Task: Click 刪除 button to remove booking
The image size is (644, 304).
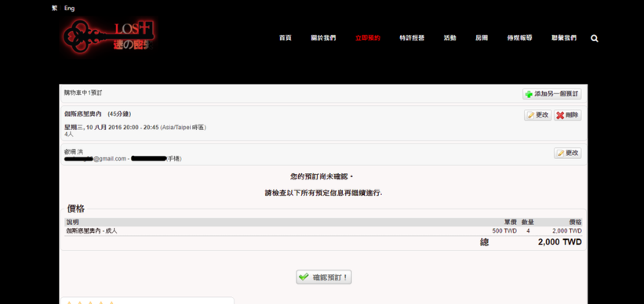Action: click(x=568, y=115)
